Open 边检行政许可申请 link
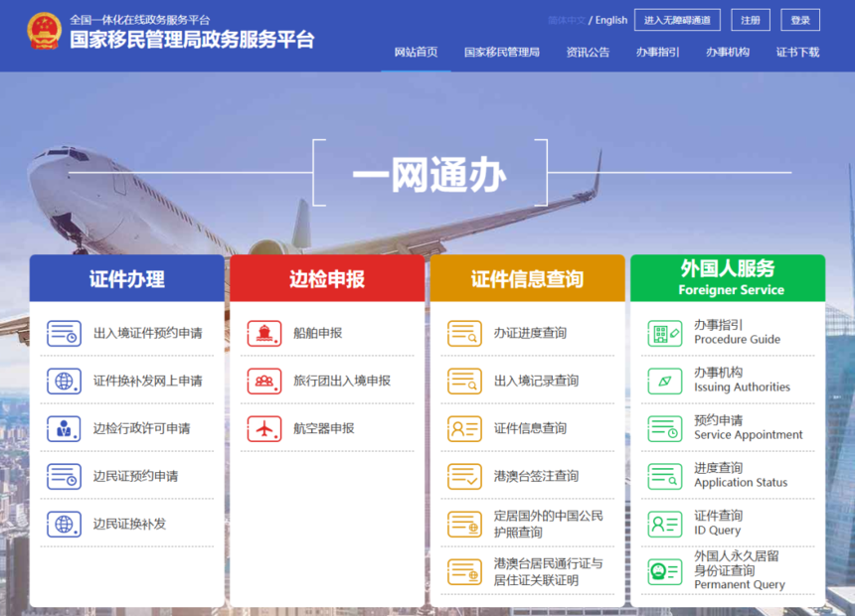Viewport: 855px width, 616px height. (x=141, y=428)
